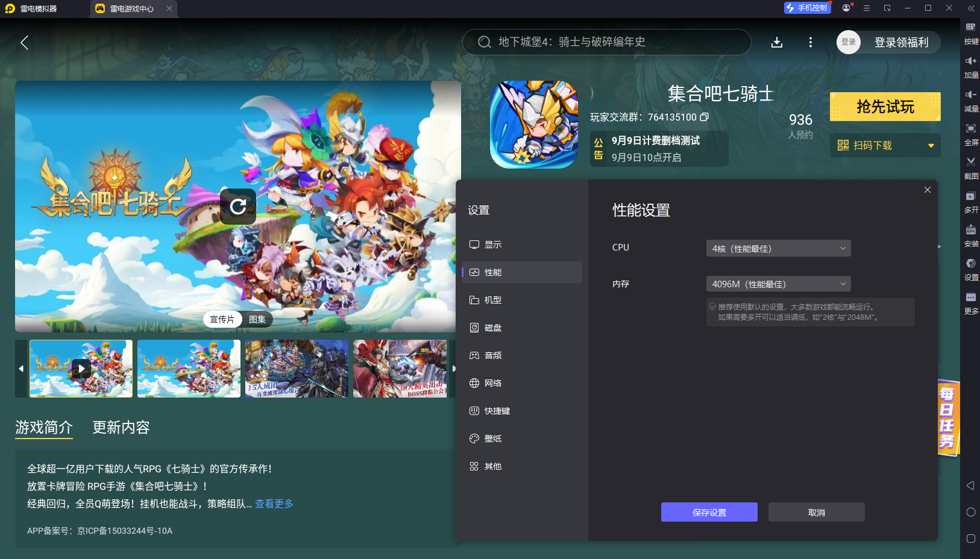Switch to the 游戏简介 tab
This screenshot has height=559, width=980.
pos(44,428)
